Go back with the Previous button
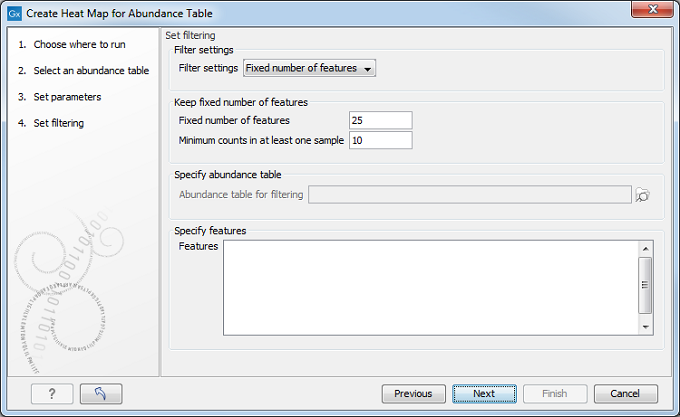The height and width of the screenshot is (417, 680). [413, 393]
